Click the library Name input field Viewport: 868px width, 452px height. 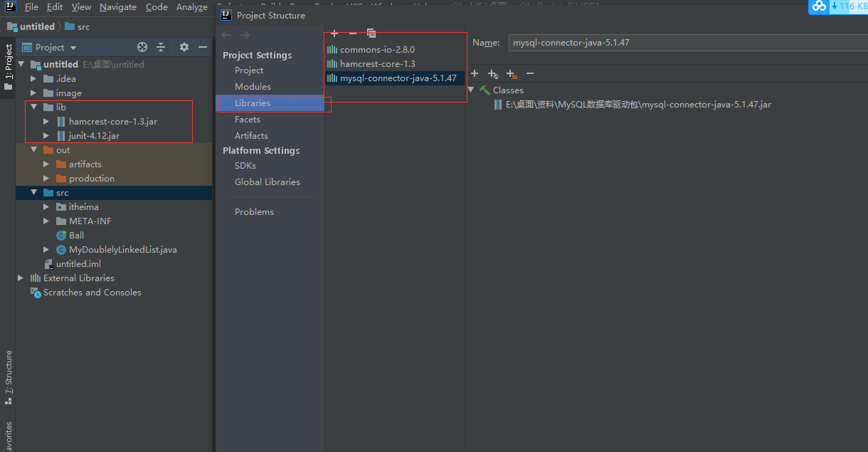(687, 43)
